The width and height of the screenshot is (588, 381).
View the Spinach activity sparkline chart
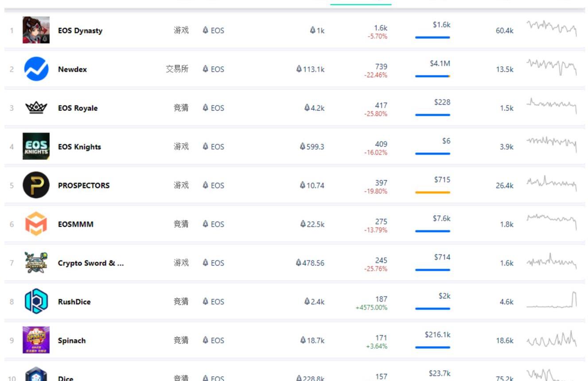pyautogui.click(x=552, y=340)
